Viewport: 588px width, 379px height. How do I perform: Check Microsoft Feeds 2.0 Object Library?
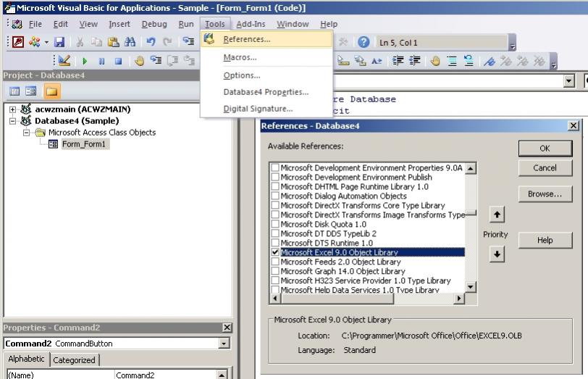[275, 262]
